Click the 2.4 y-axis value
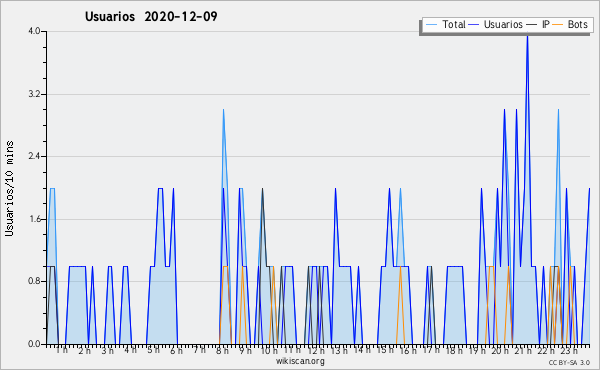The height and width of the screenshot is (370, 600). click(34, 156)
